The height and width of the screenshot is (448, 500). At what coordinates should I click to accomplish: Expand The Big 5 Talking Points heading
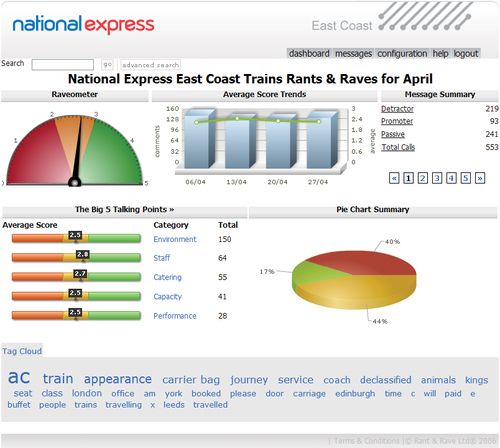point(125,209)
